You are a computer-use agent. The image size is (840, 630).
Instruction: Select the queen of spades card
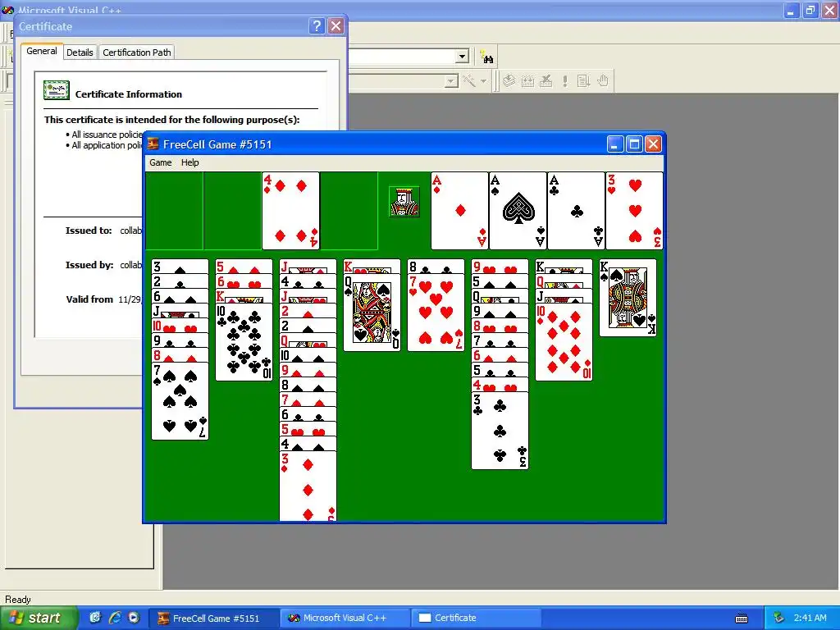click(372, 313)
